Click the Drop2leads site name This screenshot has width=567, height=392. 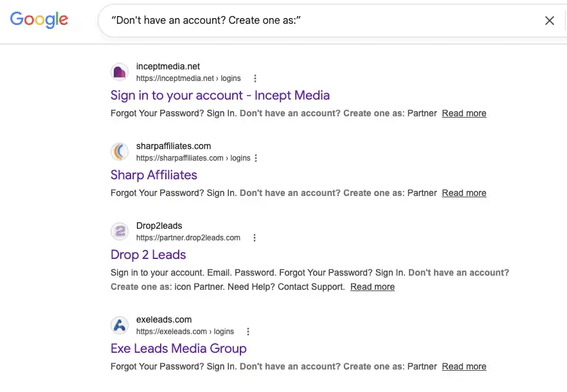tap(159, 226)
